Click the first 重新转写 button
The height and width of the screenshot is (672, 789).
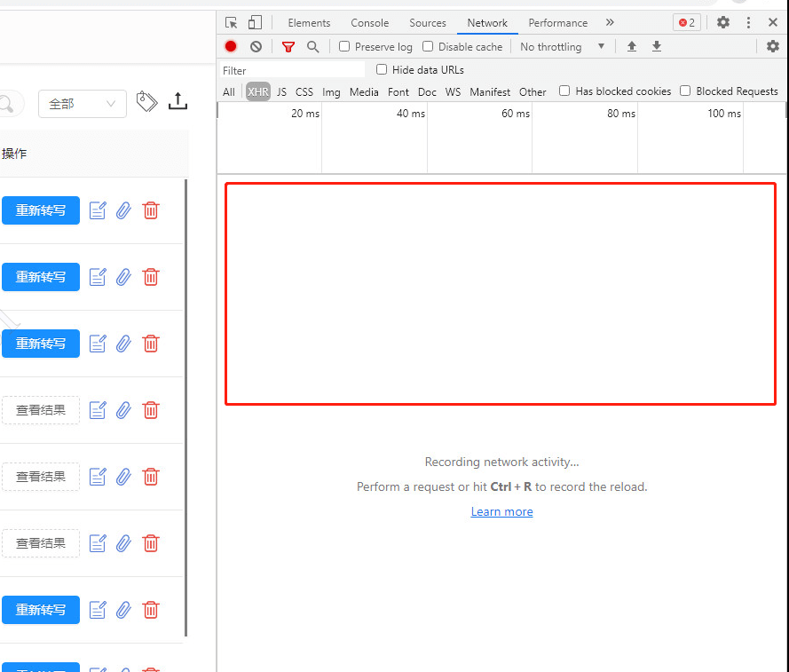coord(41,210)
